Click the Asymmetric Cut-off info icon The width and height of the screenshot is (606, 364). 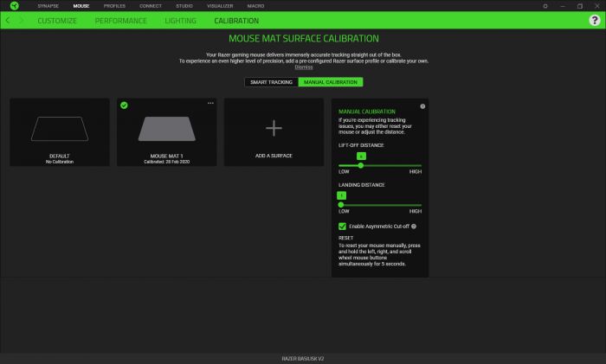[414, 227]
